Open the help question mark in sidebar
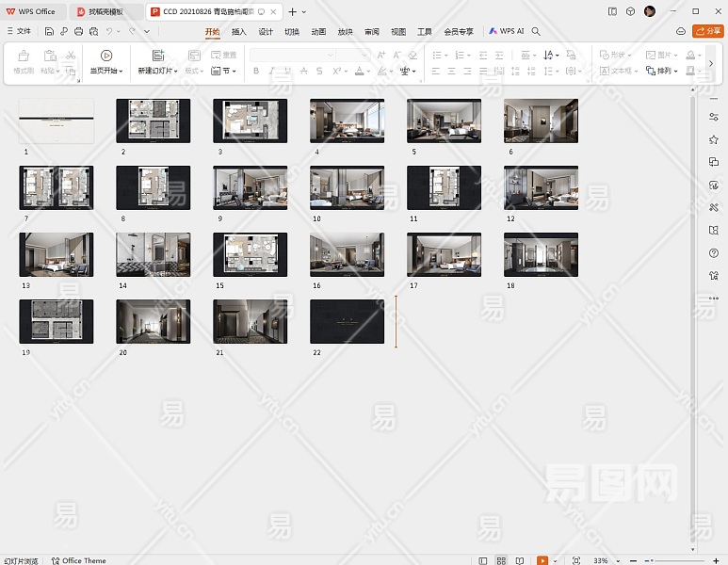This screenshot has height=565, width=728. pyautogui.click(x=714, y=253)
